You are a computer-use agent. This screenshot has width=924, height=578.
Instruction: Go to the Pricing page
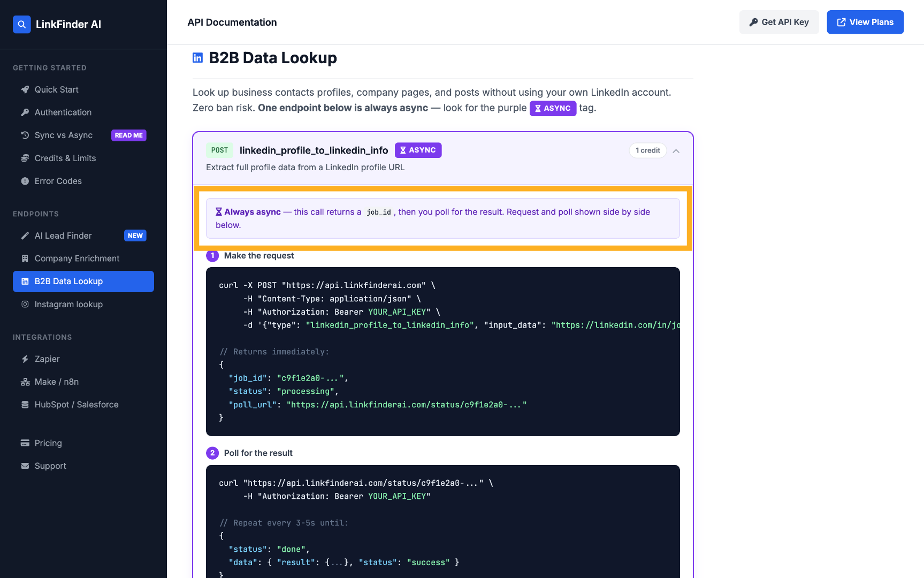83,443
